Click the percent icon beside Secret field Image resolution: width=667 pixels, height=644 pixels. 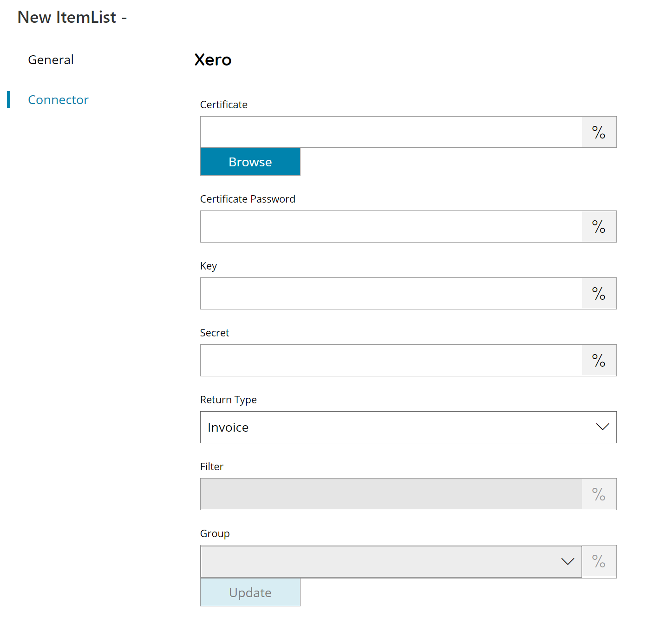pos(599,360)
